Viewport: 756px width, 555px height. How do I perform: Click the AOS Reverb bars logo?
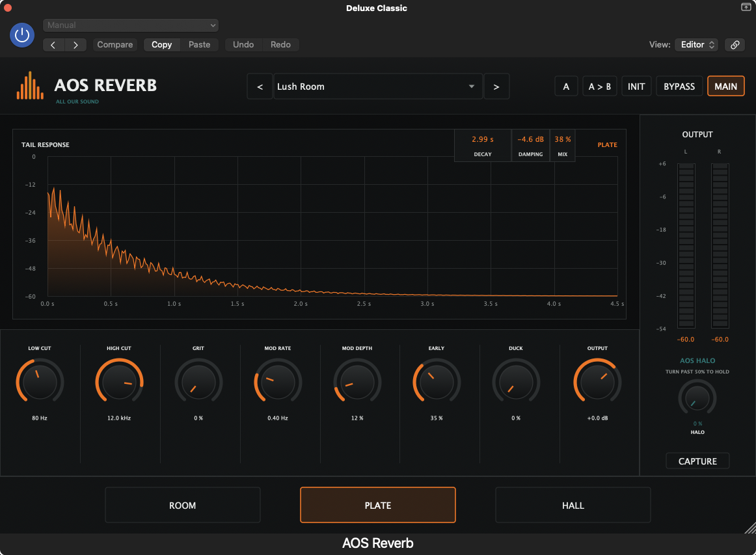click(30, 86)
